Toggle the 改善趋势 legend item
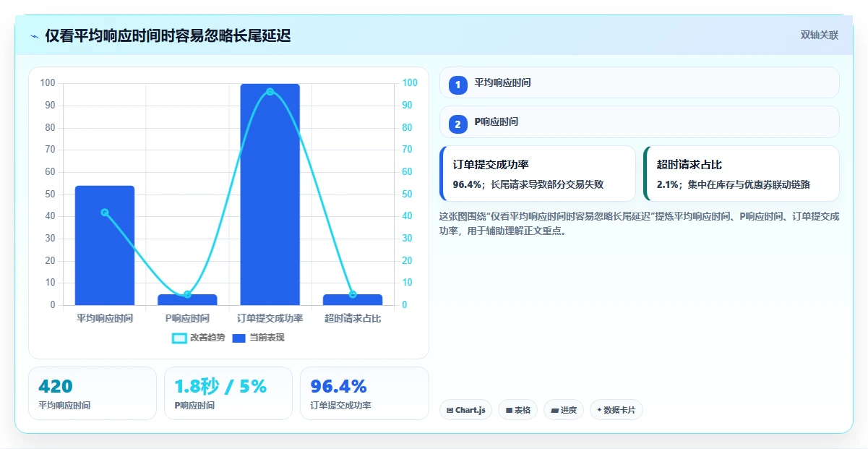The height and width of the screenshot is (449, 868). [x=199, y=338]
